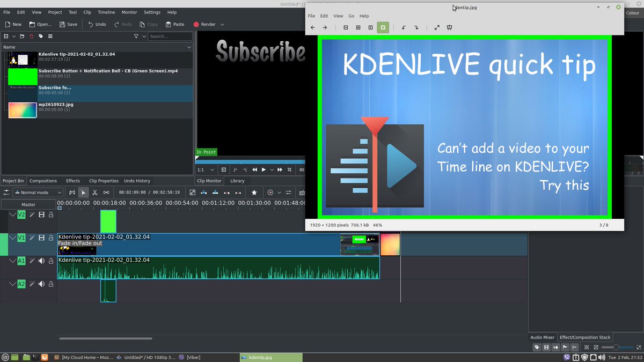Screen dimensions: 644x362
Task: Click rotate left icon in image viewer
Action: [404, 27]
